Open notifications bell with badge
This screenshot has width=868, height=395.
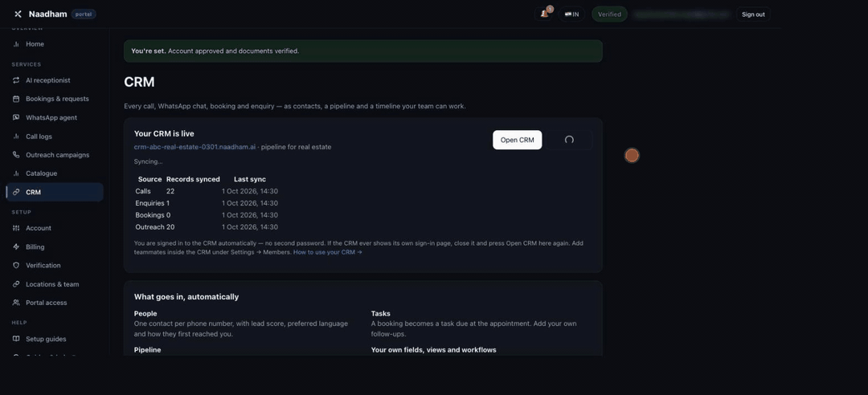point(545,14)
